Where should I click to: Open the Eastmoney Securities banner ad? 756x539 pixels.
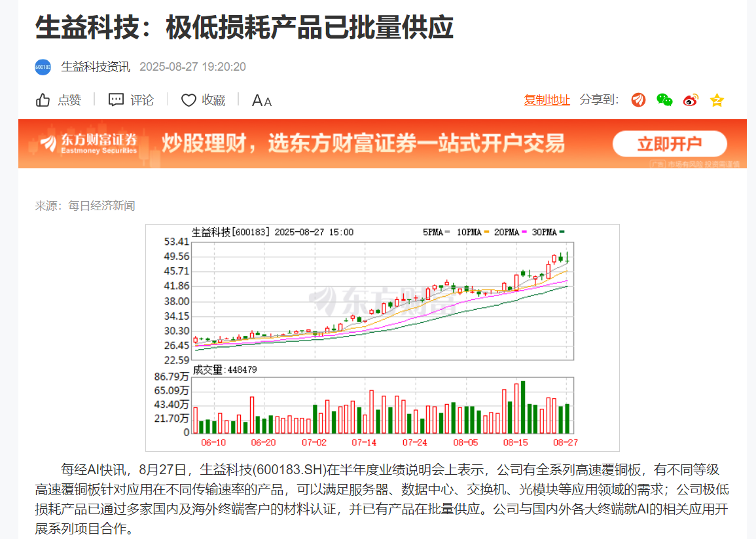(x=382, y=144)
